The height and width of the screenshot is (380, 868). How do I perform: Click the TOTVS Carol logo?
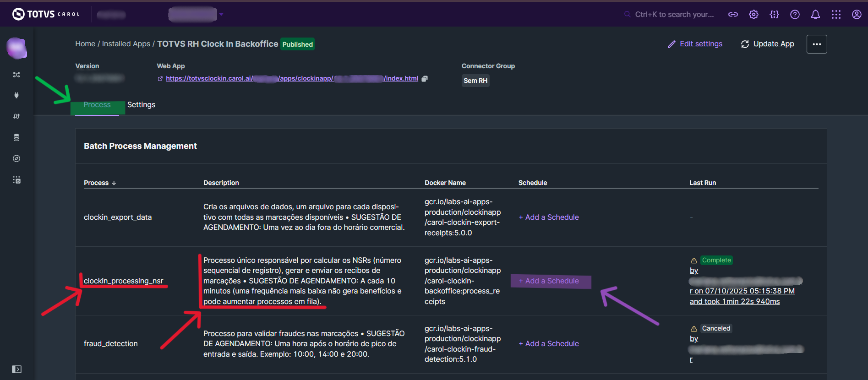click(46, 14)
